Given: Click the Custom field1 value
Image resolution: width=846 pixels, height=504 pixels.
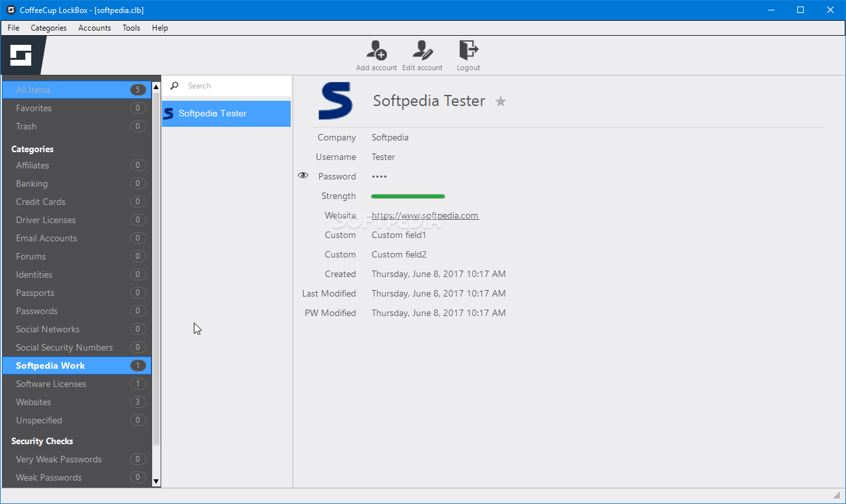Looking at the screenshot, I should [x=399, y=235].
